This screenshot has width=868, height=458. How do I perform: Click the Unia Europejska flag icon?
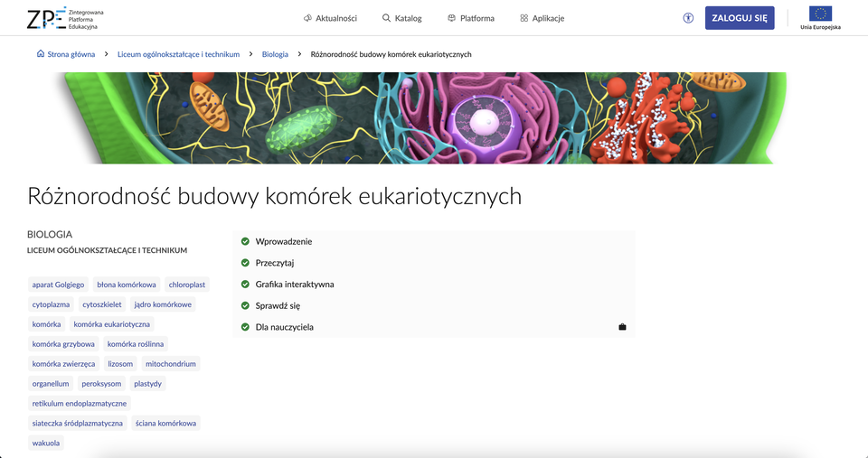(820, 14)
